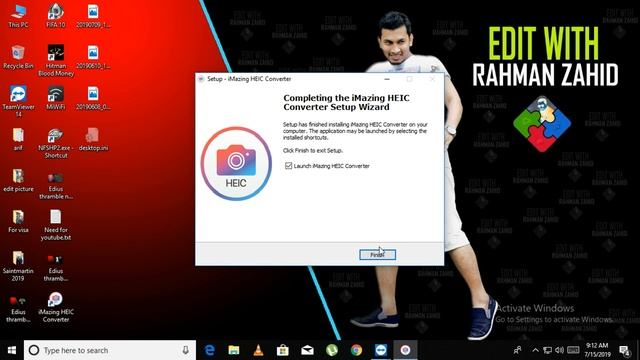640x360 pixels.
Task: Open Microsoft Store from taskbar
Action: point(283,350)
